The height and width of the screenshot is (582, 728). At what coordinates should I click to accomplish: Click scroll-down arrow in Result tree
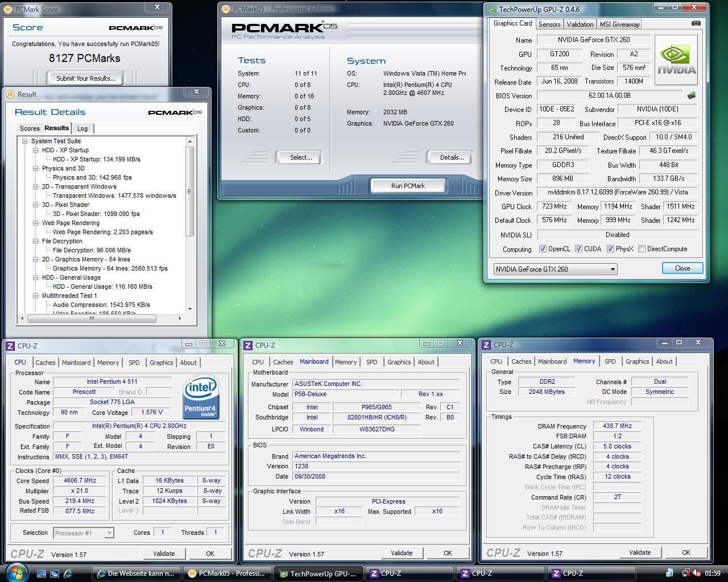(x=190, y=309)
